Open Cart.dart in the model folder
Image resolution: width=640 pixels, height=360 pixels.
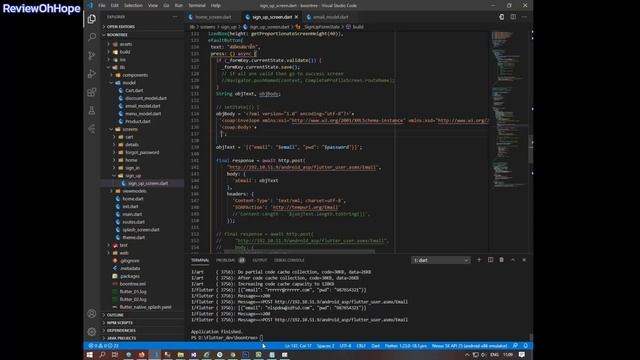(x=134, y=91)
